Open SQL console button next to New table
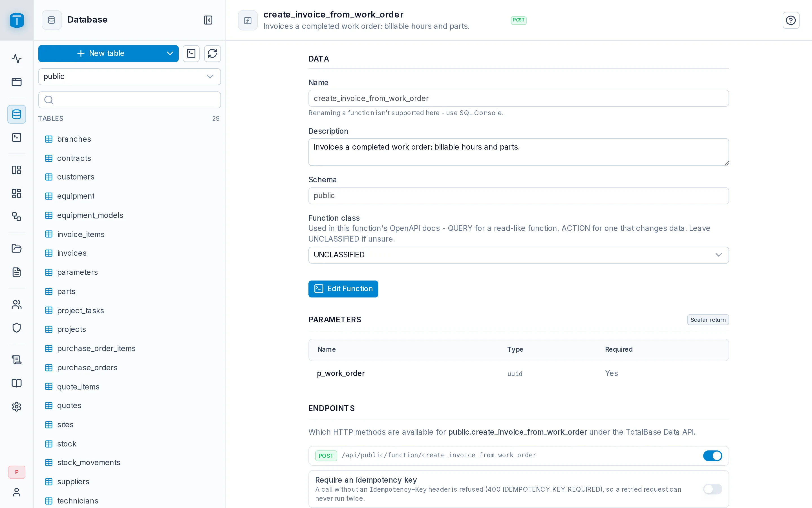The image size is (812, 508). pos(191,53)
